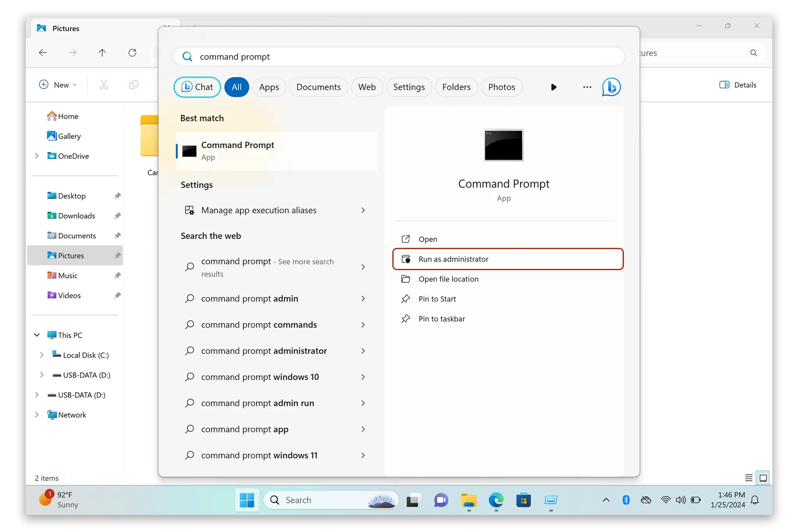Screen dimensions: 798x532
Task: Click Open file location
Action: point(448,279)
